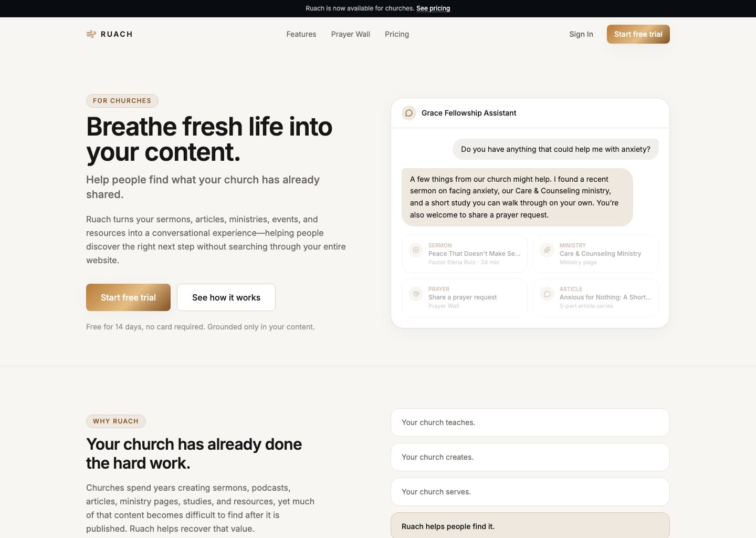
Task: Open the Peace That Doesn't Make Se... sermon card
Action: [x=465, y=254]
